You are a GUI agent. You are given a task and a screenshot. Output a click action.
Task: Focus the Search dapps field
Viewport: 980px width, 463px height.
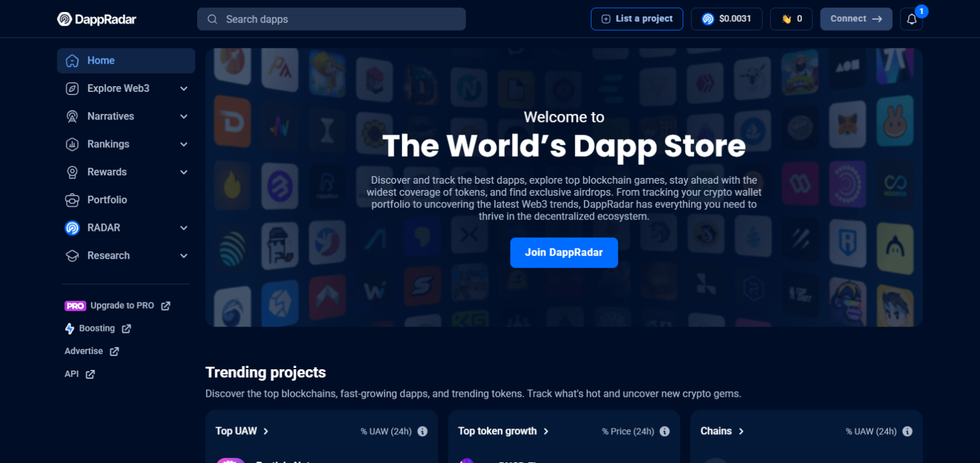point(332,19)
